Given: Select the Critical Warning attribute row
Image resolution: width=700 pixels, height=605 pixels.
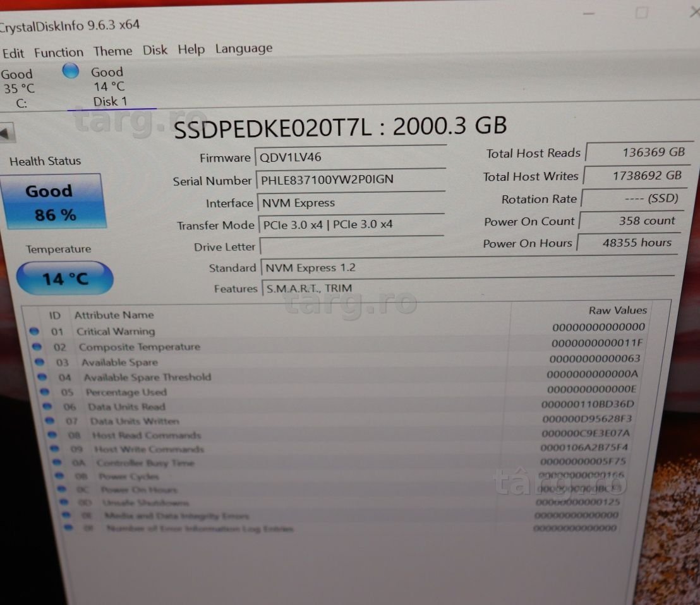Looking at the screenshot, I should 337,329.
